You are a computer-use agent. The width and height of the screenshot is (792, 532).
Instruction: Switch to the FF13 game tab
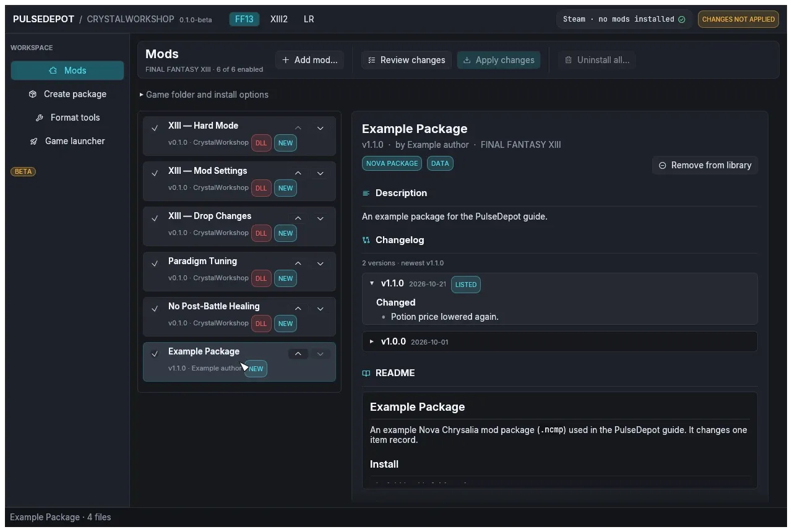coord(244,19)
